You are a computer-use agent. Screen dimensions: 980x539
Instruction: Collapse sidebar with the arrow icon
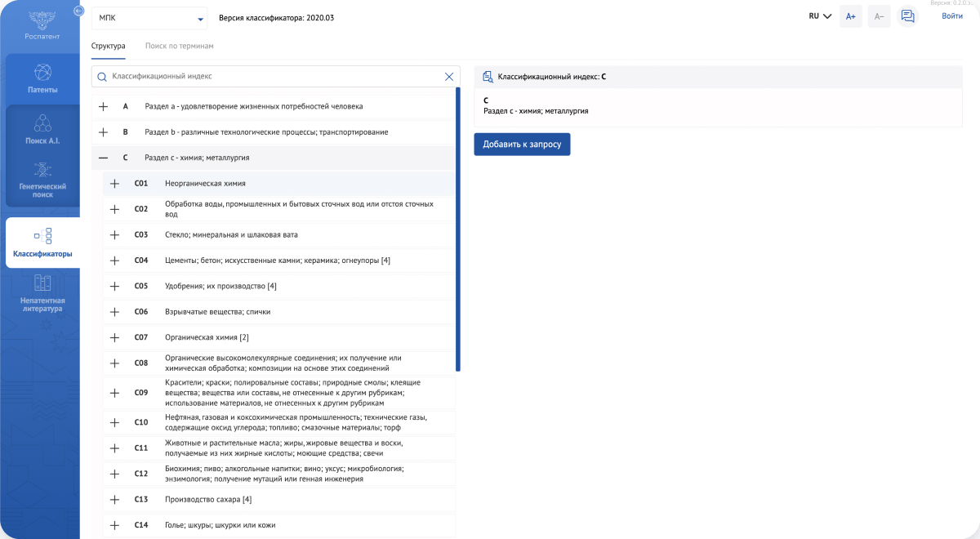[78, 11]
